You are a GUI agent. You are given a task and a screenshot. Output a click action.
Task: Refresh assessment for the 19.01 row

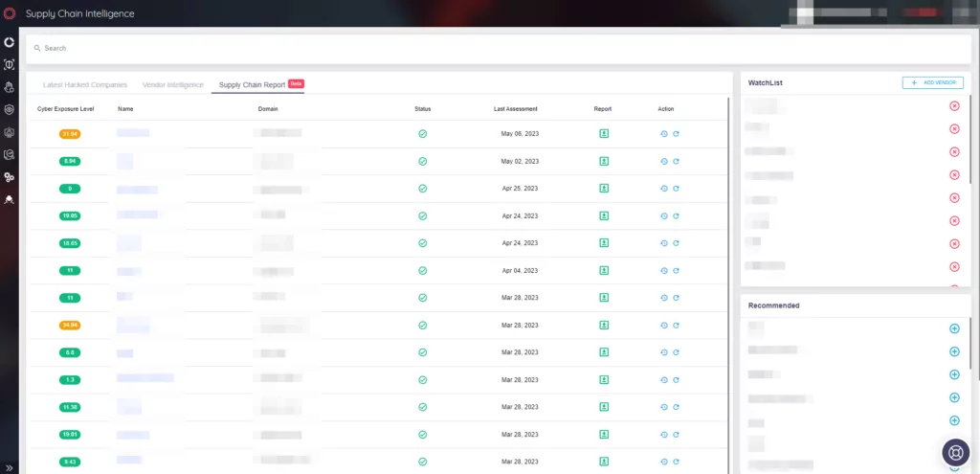(676, 434)
